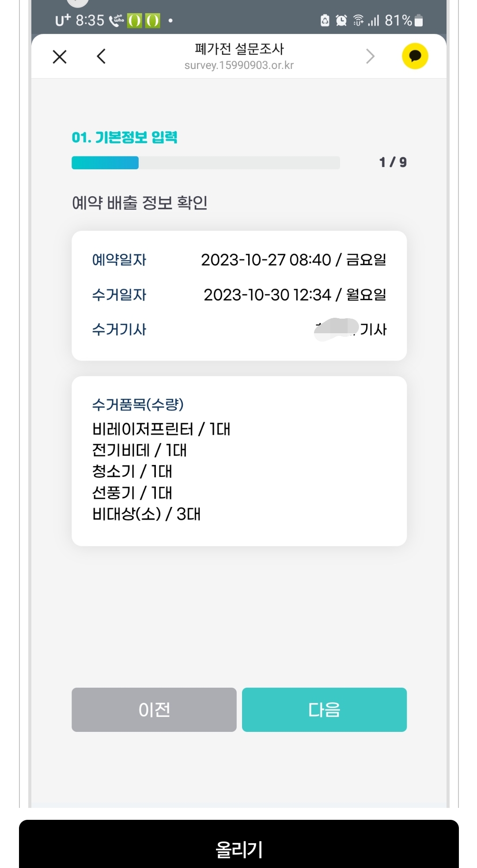Screen dimensions: 477x868
Task: Tap the battery icon in status bar
Action: [x=419, y=20]
